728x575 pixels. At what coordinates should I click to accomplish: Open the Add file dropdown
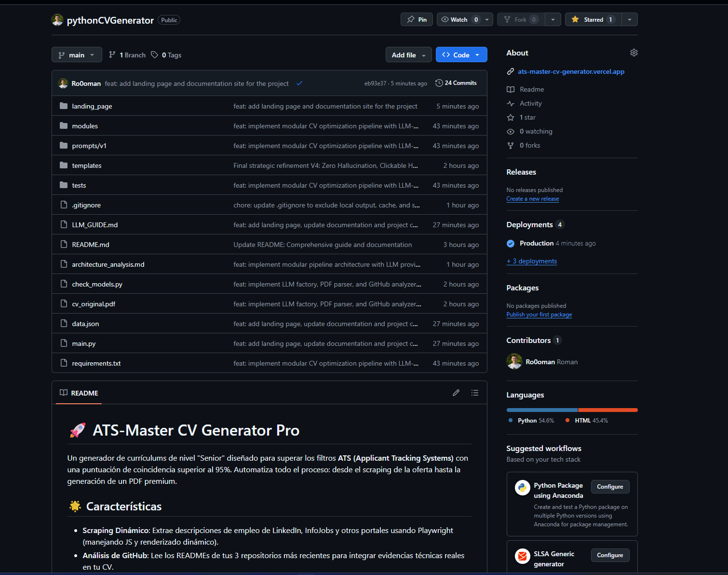point(408,55)
